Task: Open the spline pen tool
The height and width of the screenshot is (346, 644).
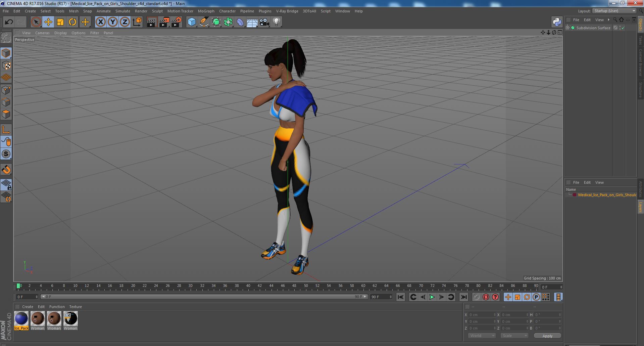Action: point(204,22)
